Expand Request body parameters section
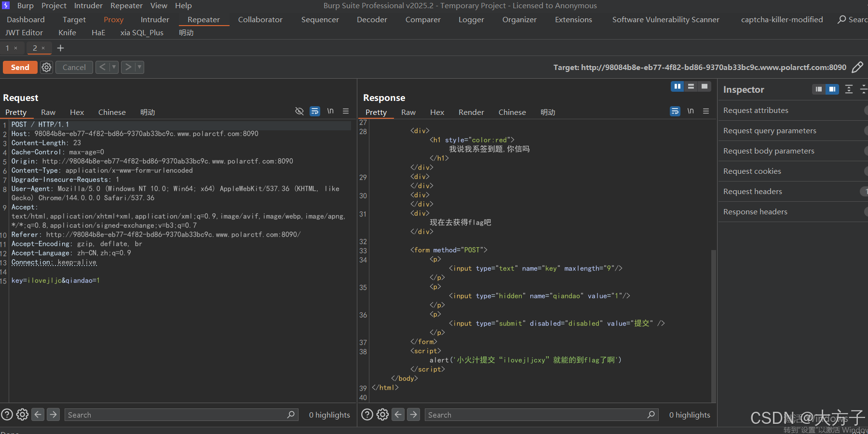 pos(793,151)
